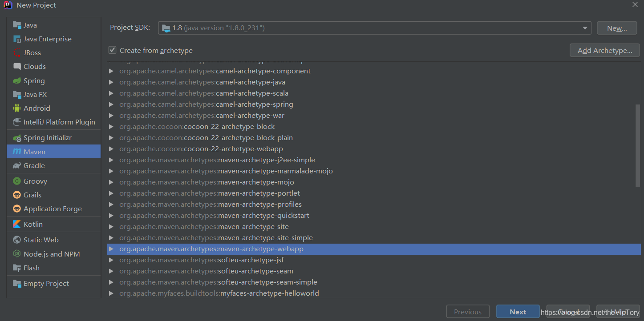Expand softeu-archetype-jsf node
This screenshot has height=321, width=644.
pyautogui.click(x=111, y=260)
